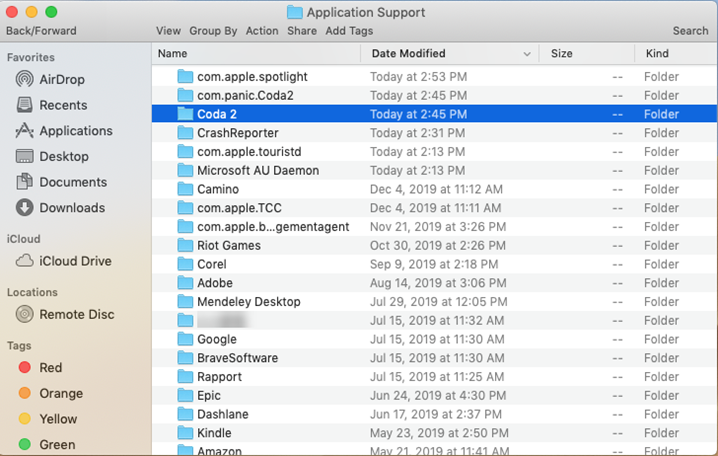Open the Documents sidebar item
The image size is (718, 456).
[x=61, y=182]
